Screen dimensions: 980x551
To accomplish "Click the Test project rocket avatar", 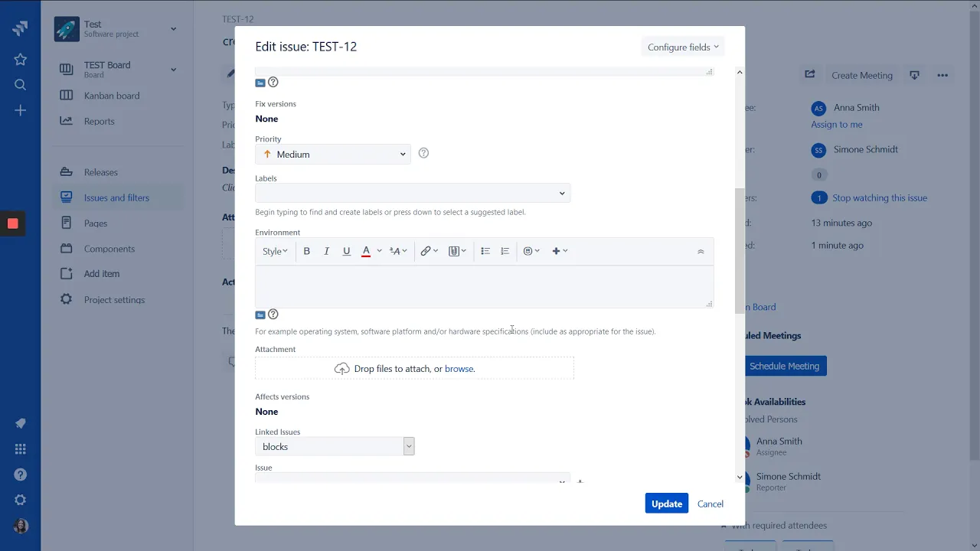I will [67, 29].
